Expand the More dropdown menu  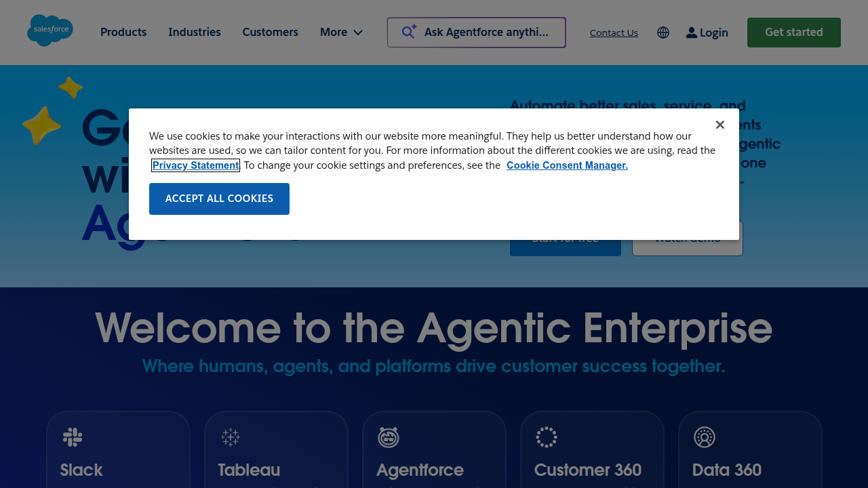point(341,32)
